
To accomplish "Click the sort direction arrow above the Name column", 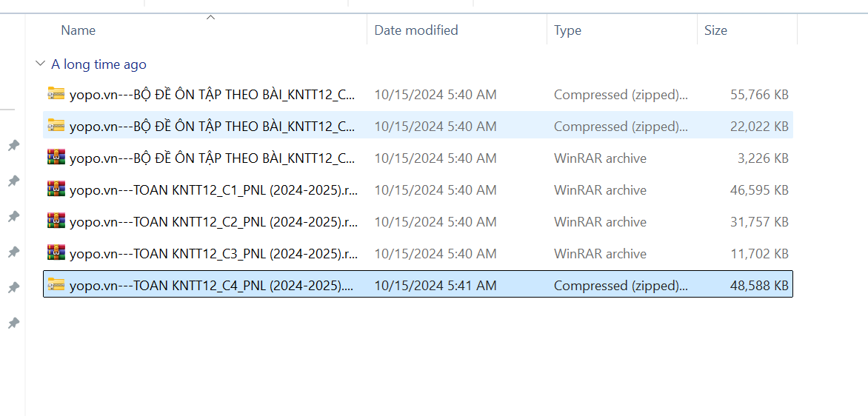I will pyautogui.click(x=210, y=18).
